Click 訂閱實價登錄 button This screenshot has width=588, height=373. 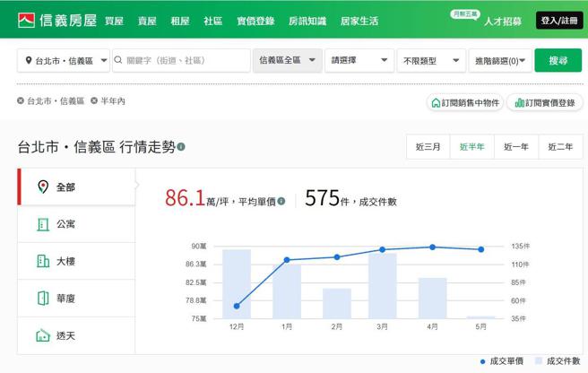(x=545, y=102)
